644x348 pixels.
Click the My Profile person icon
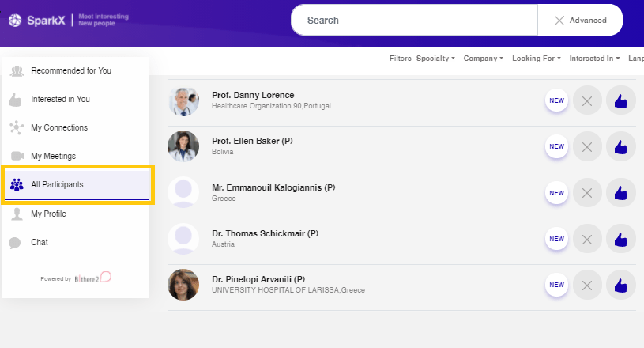pos(17,214)
